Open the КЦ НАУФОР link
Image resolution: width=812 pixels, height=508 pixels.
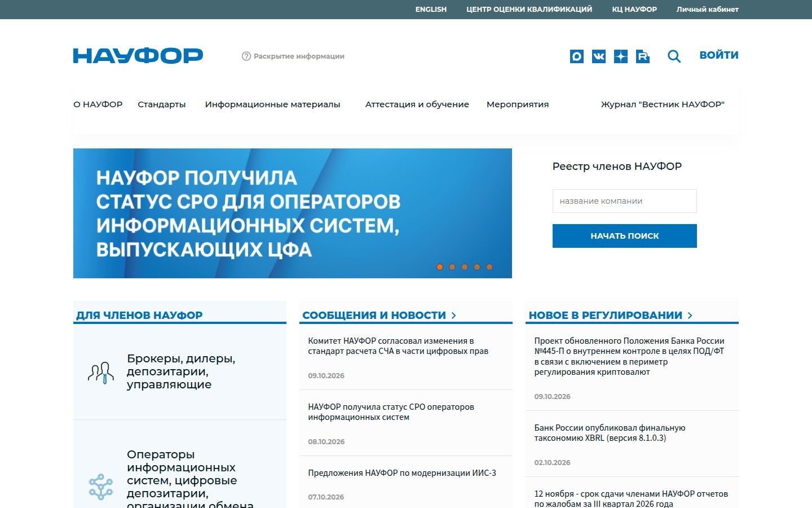[x=634, y=10]
